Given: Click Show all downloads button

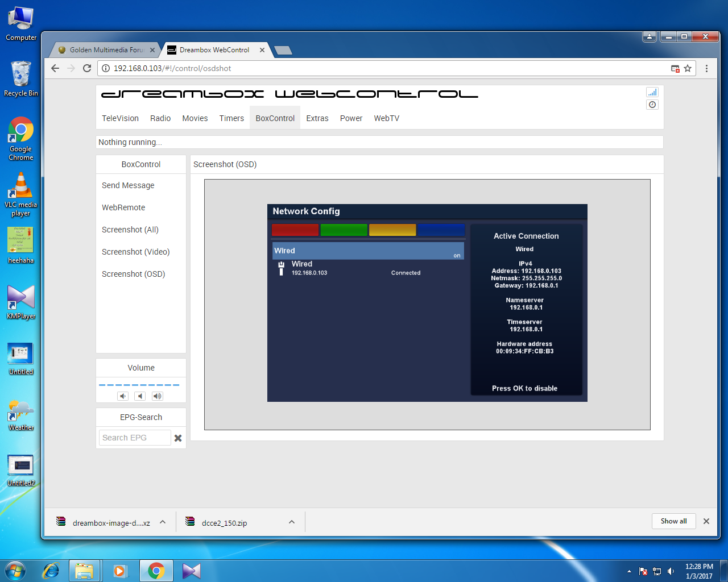Looking at the screenshot, I should (674, 521).
